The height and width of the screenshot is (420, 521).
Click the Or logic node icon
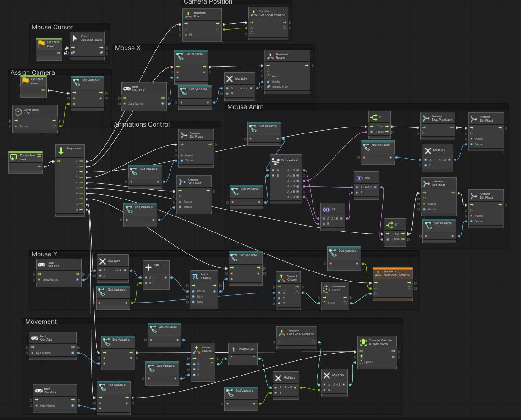(x=326, y=209)
